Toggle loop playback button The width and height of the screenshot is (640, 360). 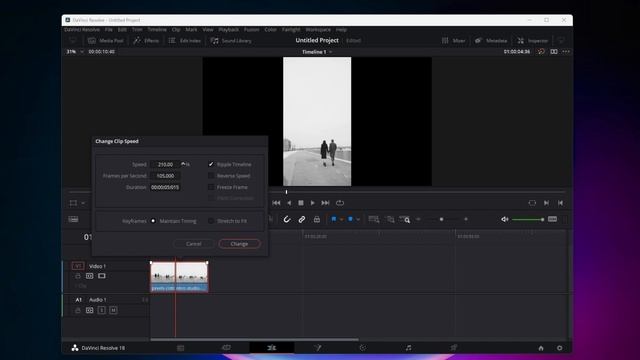coord(340,203)
